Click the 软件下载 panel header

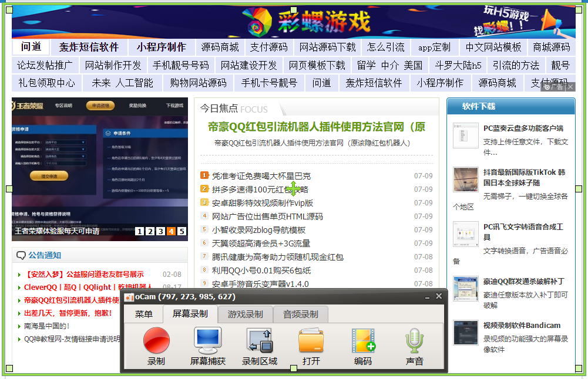coord(510,106)
